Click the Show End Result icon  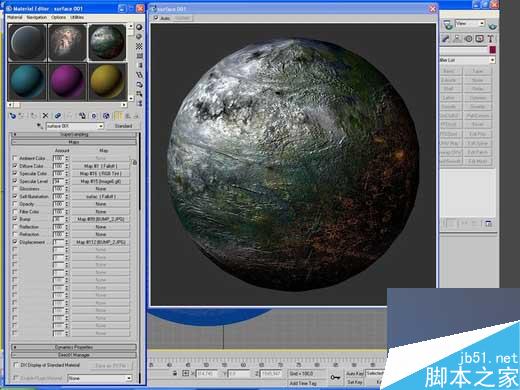tap(118, 116)
